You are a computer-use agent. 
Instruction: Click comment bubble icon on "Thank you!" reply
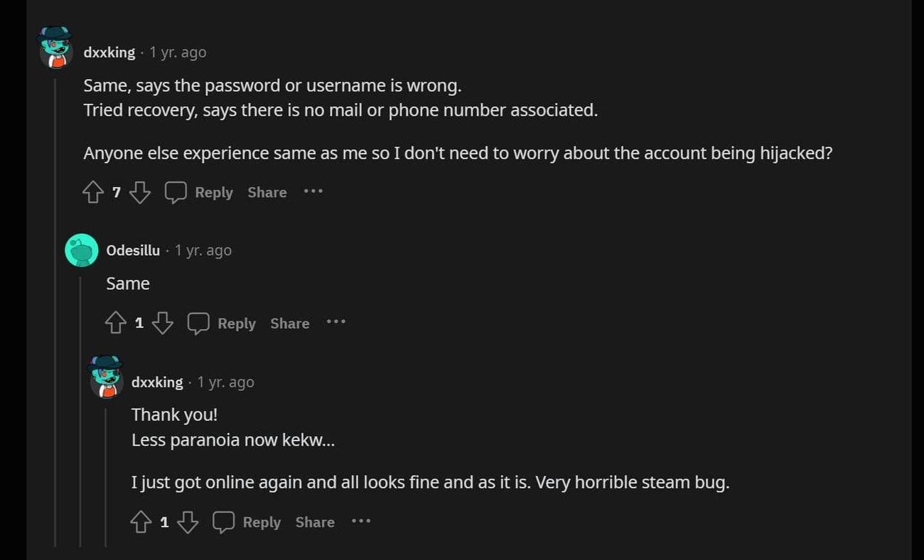coord(223,522)
